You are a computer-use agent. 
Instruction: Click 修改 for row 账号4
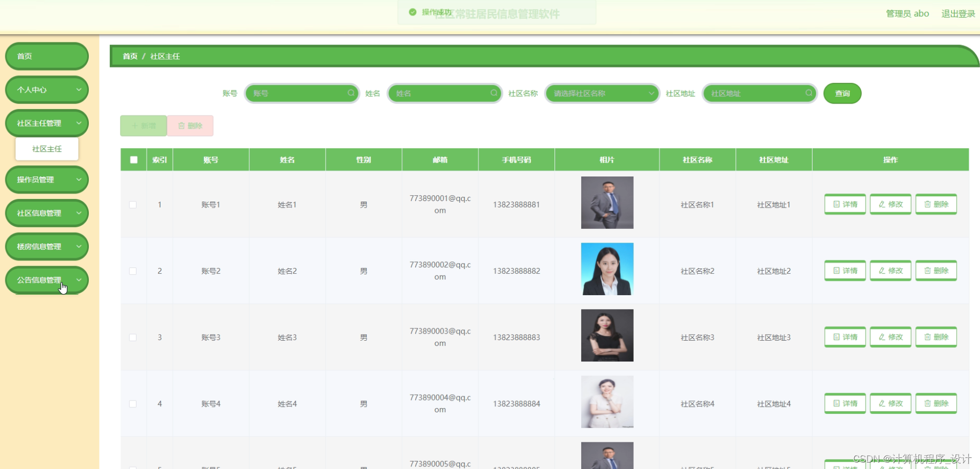coord(891,403)
